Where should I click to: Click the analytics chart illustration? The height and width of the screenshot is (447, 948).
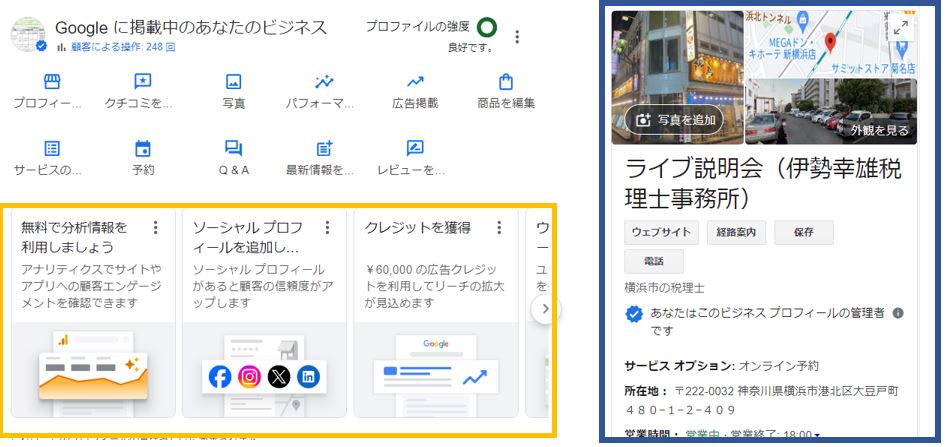tap(93, 371)
